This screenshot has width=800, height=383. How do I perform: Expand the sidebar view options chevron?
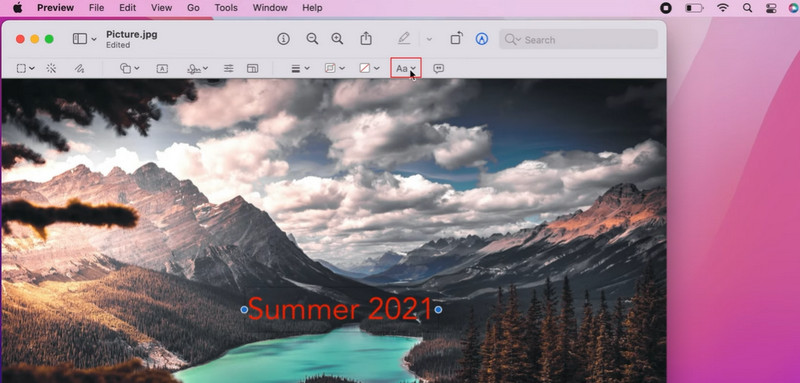(x=94, y=40)
